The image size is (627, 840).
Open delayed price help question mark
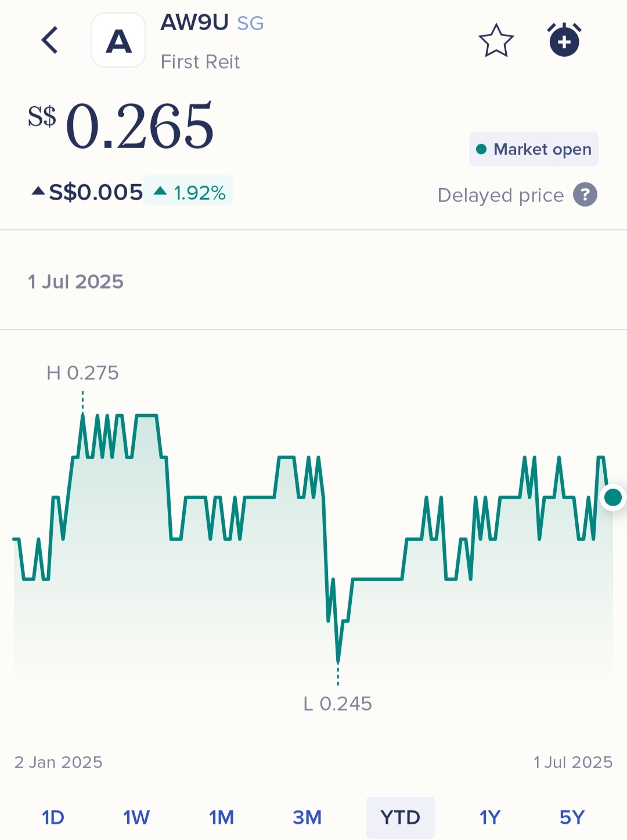585,194
